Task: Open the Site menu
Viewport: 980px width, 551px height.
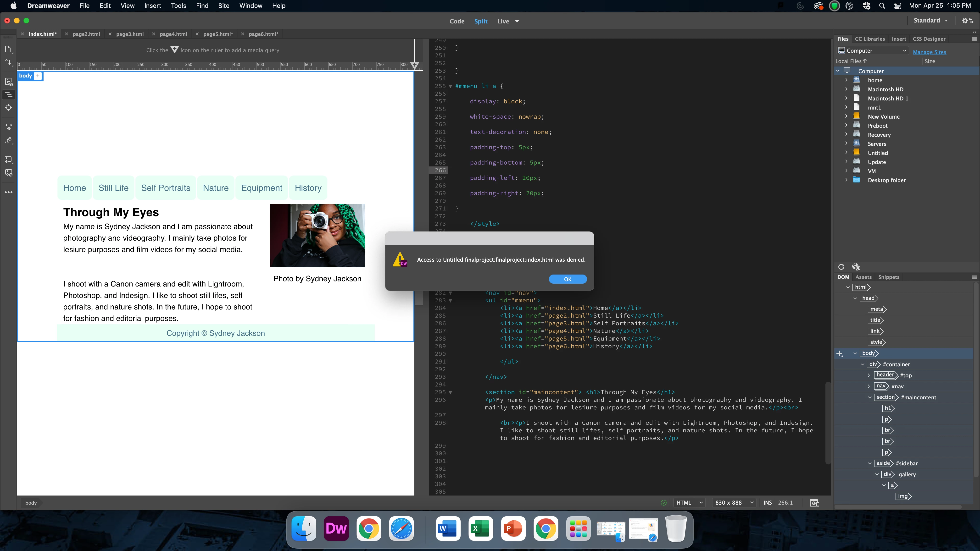Action: point(224,6)
